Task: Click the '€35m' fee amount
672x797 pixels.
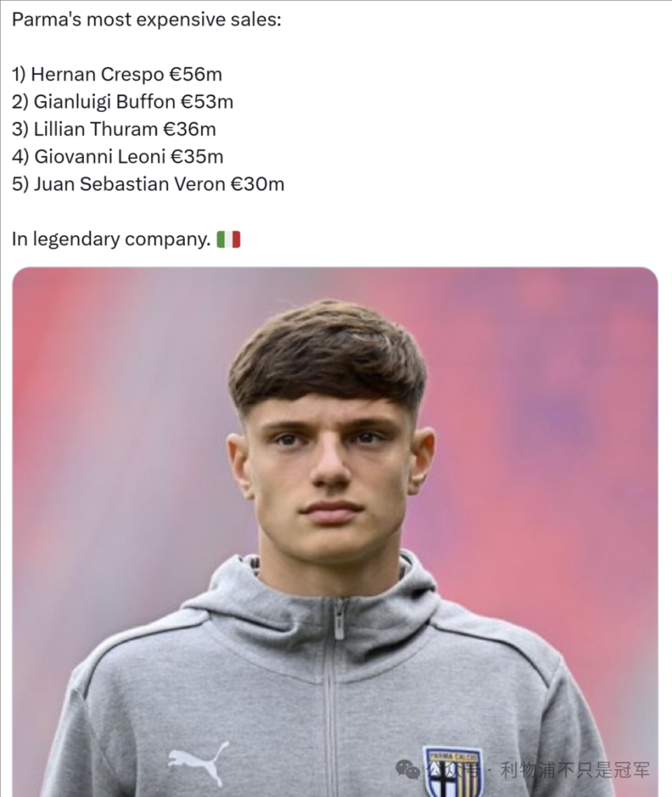Action: (197, 157)
